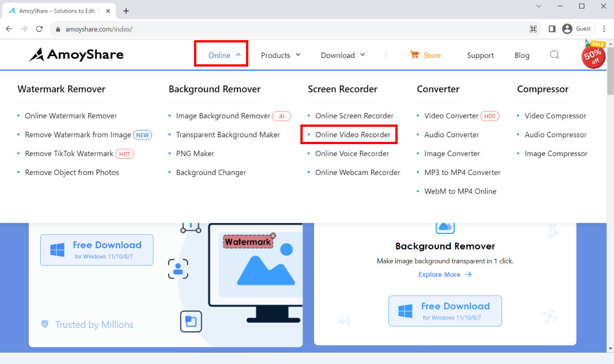Choose Online Screen Recorder

354,116
